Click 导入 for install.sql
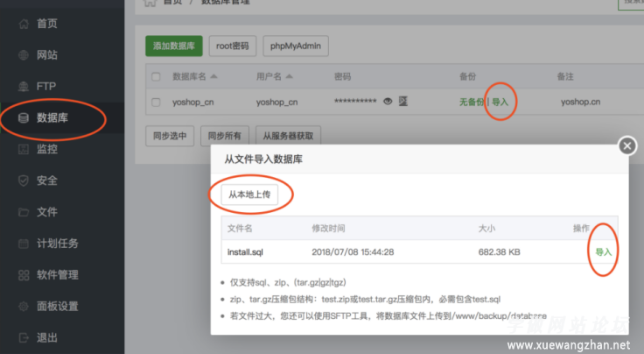Image resolution: width=644 pixels, height=354 pixels. [x=604, y=252]
